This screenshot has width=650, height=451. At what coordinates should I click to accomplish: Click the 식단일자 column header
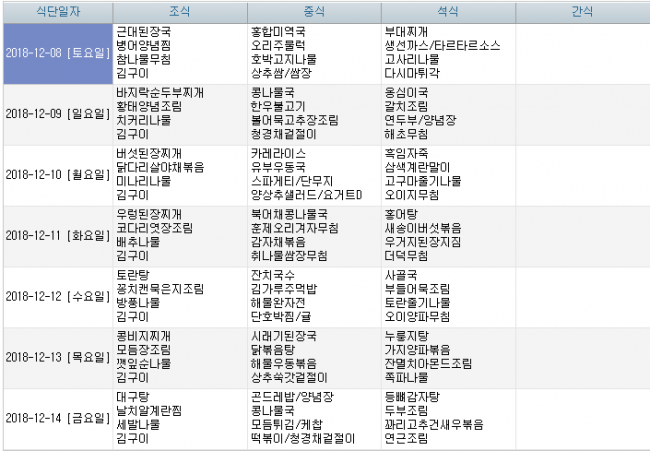click(56, 12)
